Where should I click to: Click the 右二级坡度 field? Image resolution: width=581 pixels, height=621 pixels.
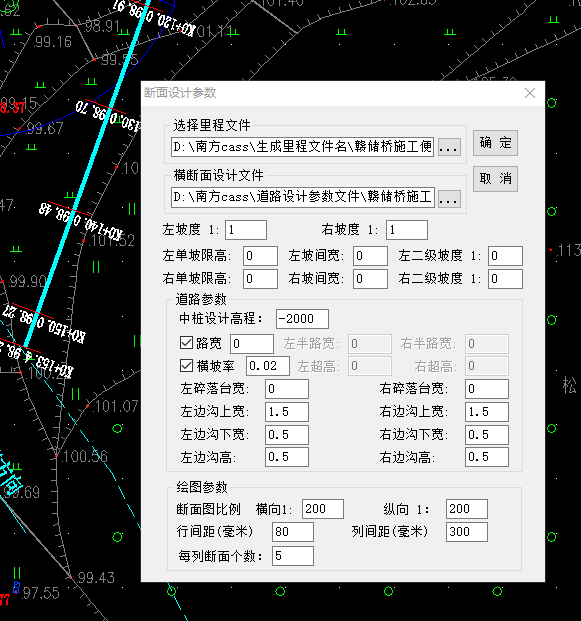[x=505, y=279]
